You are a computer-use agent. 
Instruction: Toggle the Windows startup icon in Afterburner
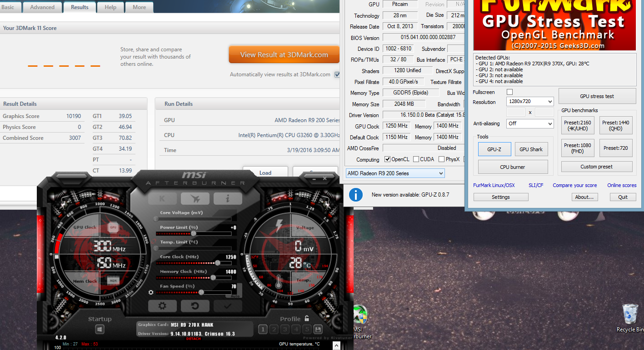[x=100, y=330]
